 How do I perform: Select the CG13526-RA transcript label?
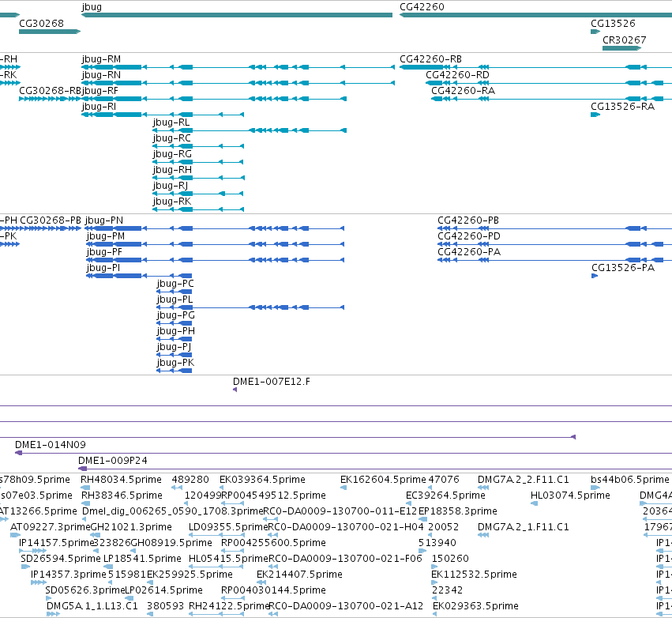(x=623, y=107)
